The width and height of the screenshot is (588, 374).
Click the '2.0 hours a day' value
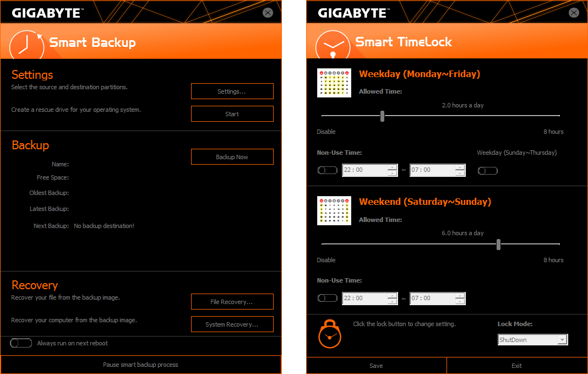[x=463, y=105]
